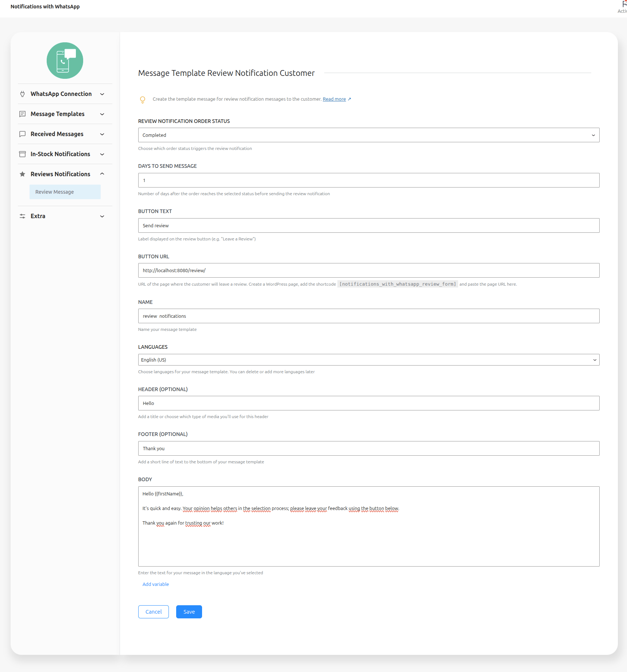Open the Review Notification Order Status dropdown

368,135
